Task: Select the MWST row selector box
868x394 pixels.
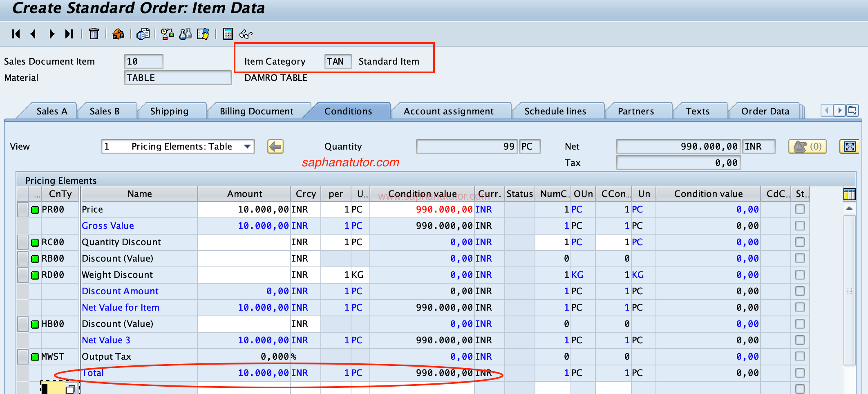Action: [x=23, y=357]
